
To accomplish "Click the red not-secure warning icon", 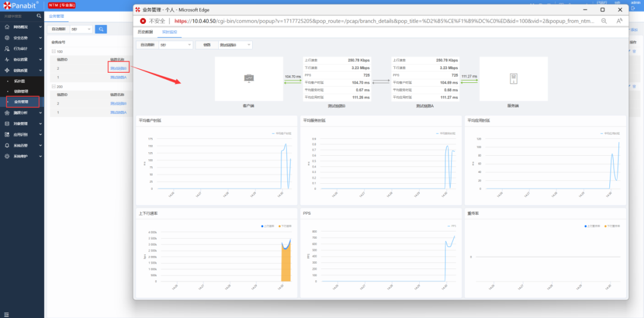I will 143,21.
